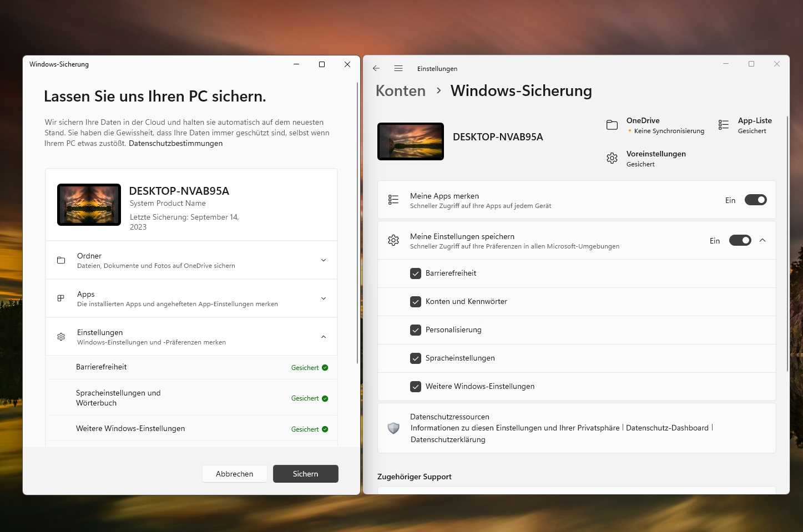Collapse the Meine Einstellungen speichern chevron

pos(762,240)
